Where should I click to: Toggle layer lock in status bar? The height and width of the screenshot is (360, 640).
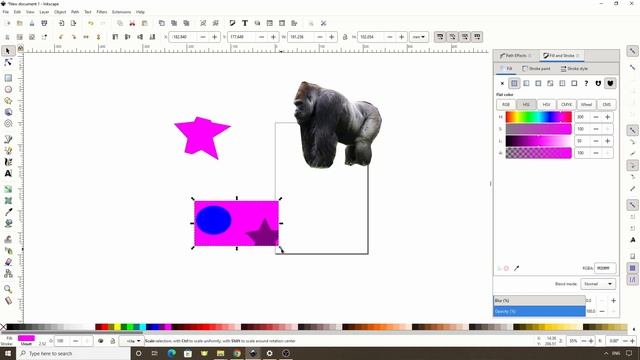(x=113, y=341)
